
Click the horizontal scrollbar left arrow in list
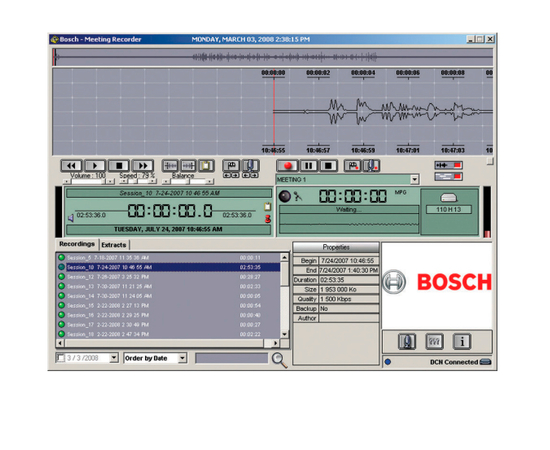coord(60,343)
